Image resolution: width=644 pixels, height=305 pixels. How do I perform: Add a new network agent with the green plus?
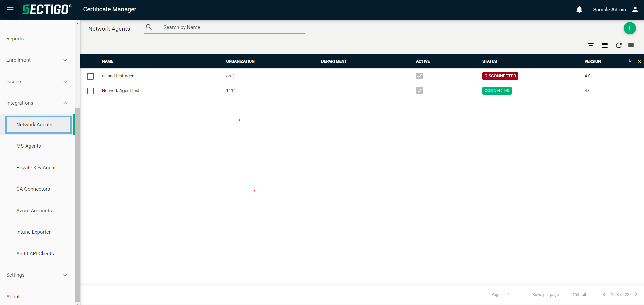click(x=630, y=28)
